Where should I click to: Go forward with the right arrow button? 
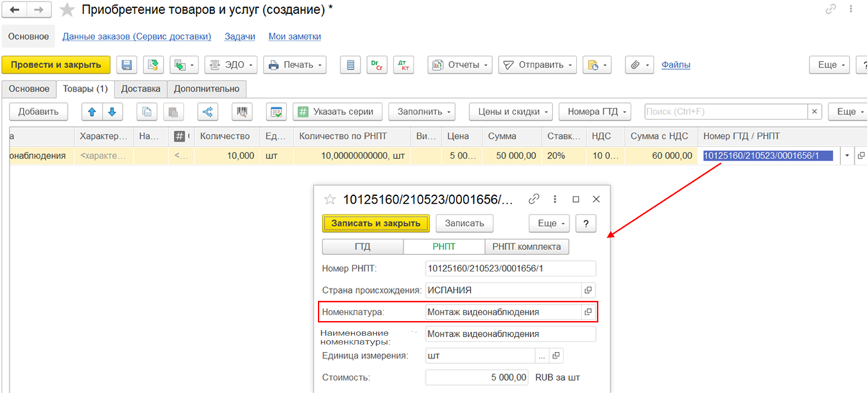[x=39, y=10]
